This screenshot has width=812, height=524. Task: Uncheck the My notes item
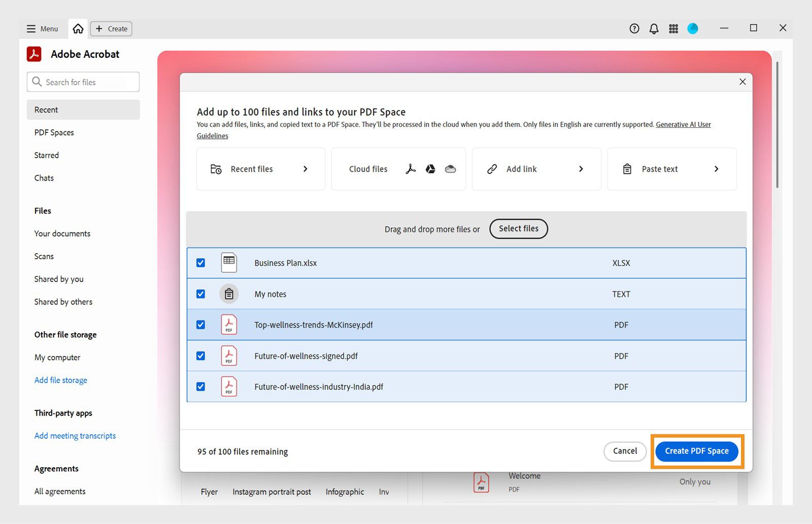point(201,294)
